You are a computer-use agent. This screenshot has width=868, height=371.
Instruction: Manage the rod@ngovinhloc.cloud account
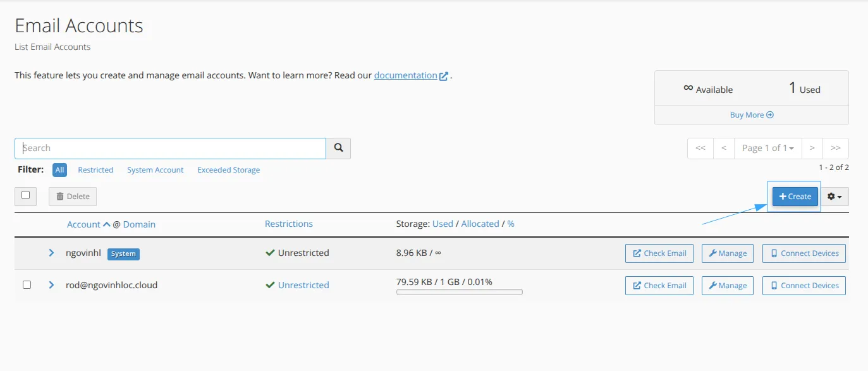click(728, 286)
